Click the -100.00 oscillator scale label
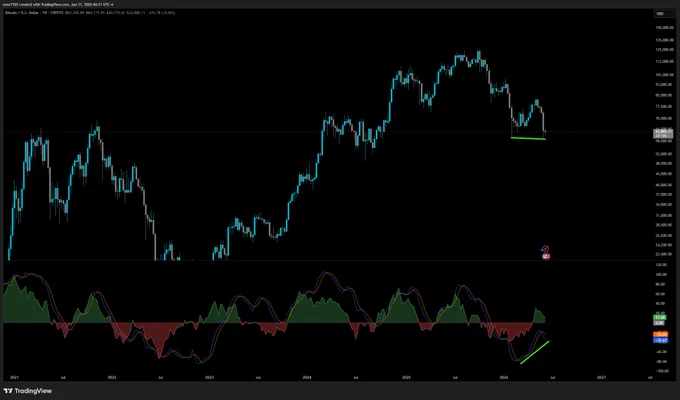 click(x=662, y=371)
